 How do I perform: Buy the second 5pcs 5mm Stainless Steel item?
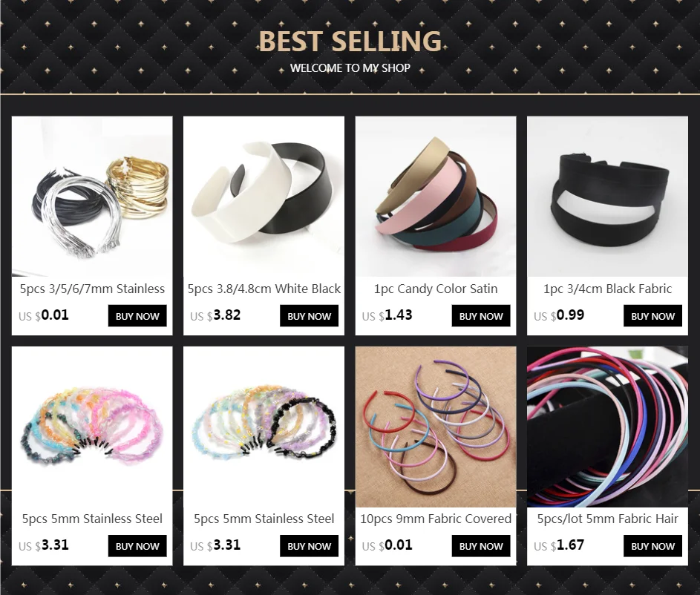tap(310, 546)
